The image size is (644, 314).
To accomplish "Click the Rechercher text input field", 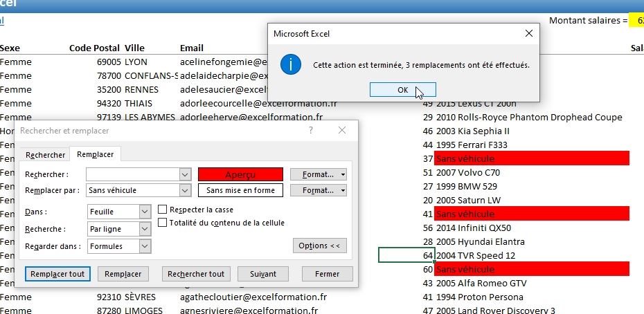I will coord(132,174).
